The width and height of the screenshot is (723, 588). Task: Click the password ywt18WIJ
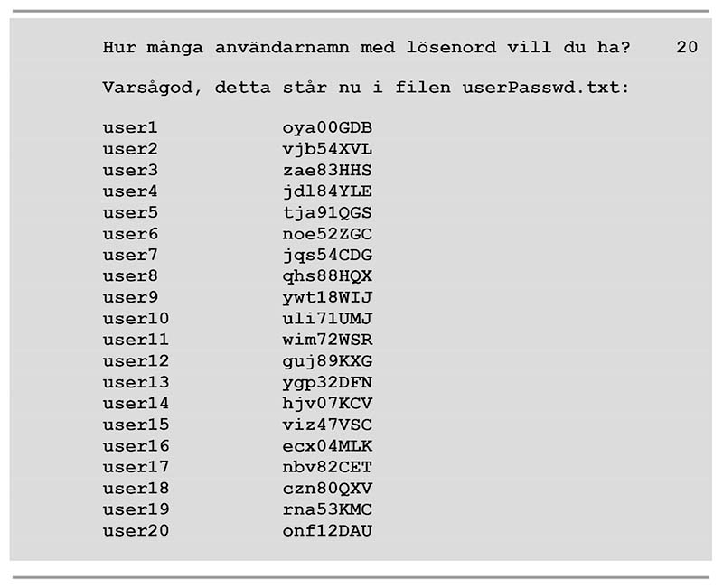[x=327, y=297]
